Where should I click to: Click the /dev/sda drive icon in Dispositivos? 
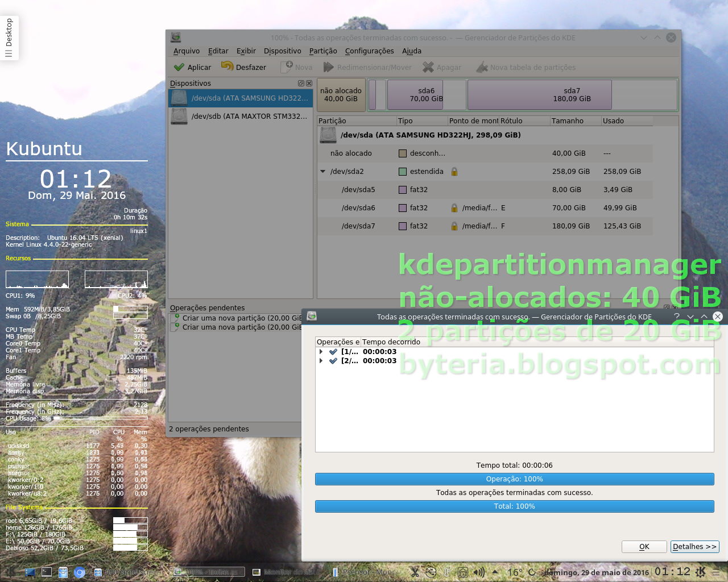pos(179,97)
